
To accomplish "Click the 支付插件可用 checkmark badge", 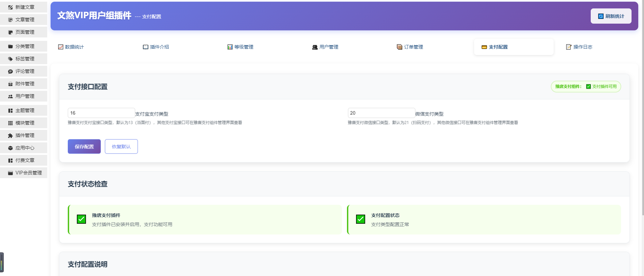I will coord(588,86).
